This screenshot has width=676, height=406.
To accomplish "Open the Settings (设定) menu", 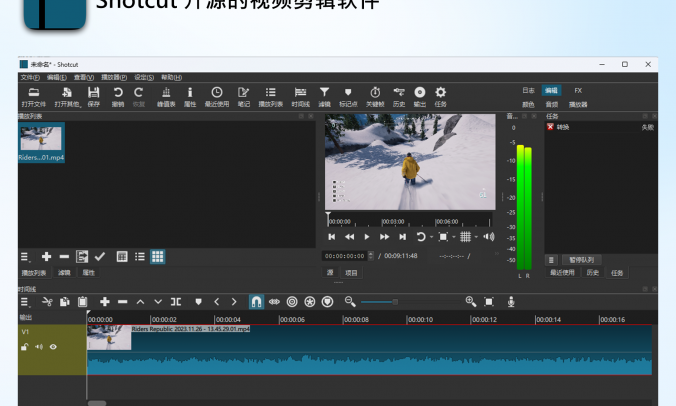I will pos(144,77).
